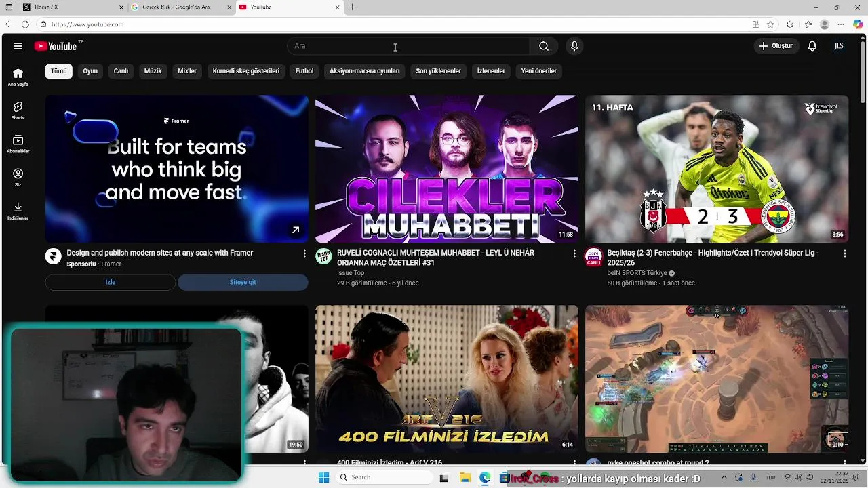This screenshot has width=868, height=488.
Task: Click the YouTube Ara search field
Action: [408, 46]
